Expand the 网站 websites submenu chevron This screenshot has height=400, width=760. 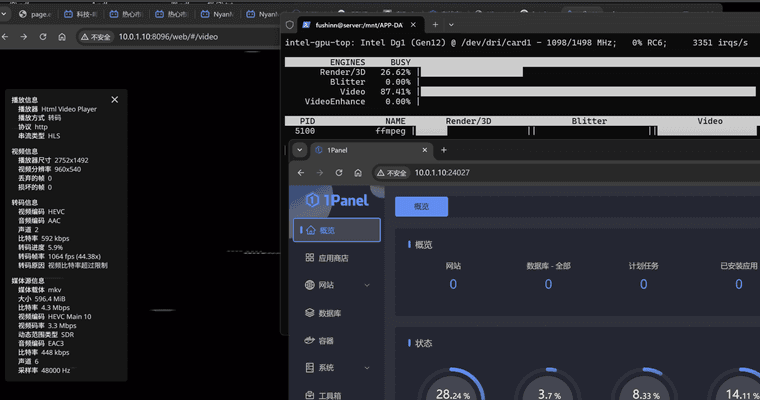coord(369,286)
